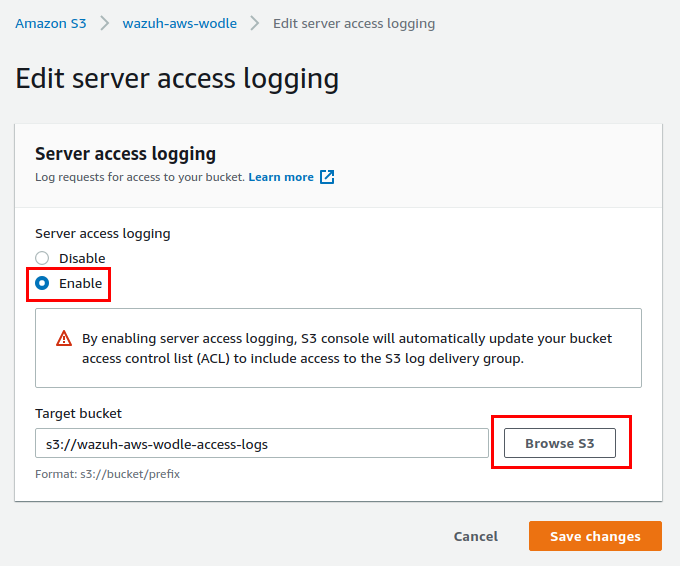Click the second breadcrumb chevron separator
Screen dimensions: 680x566
[255, 23]
